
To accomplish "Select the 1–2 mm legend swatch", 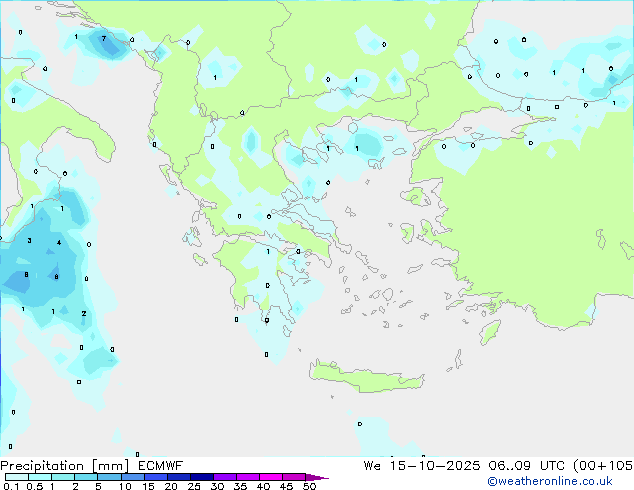I will click(63, 477).
